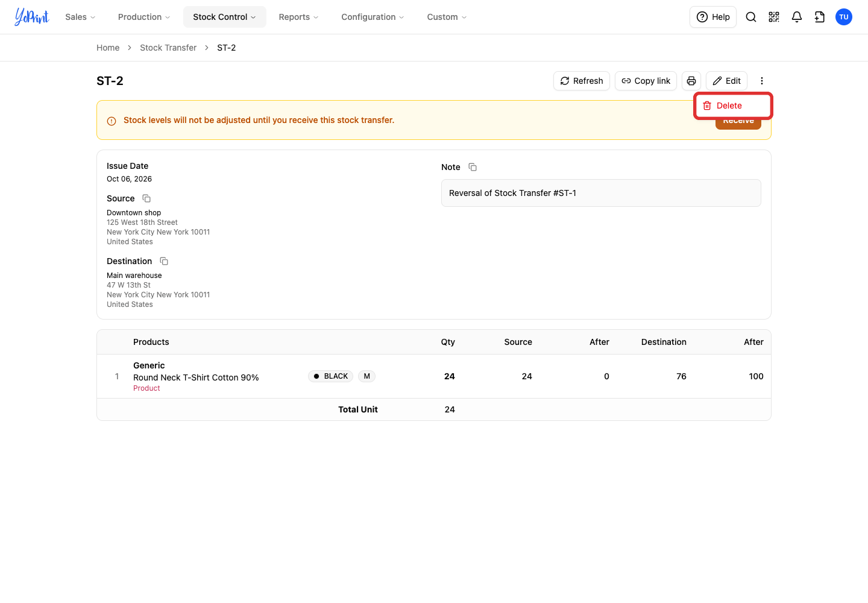Open the three-dot more options menu
868x603 pixels.
tap(762, 81)
